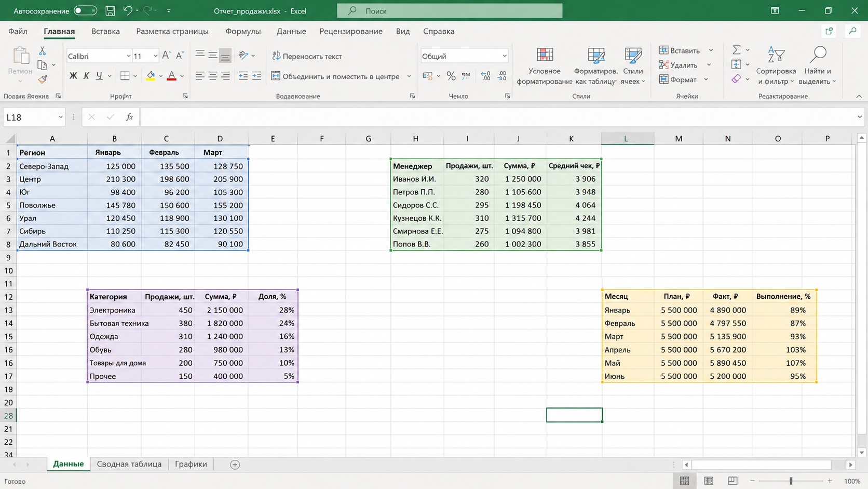Click Объединить и поместить в центре button
The height and width of the screenshot is (489, 868).
(336, 76)
